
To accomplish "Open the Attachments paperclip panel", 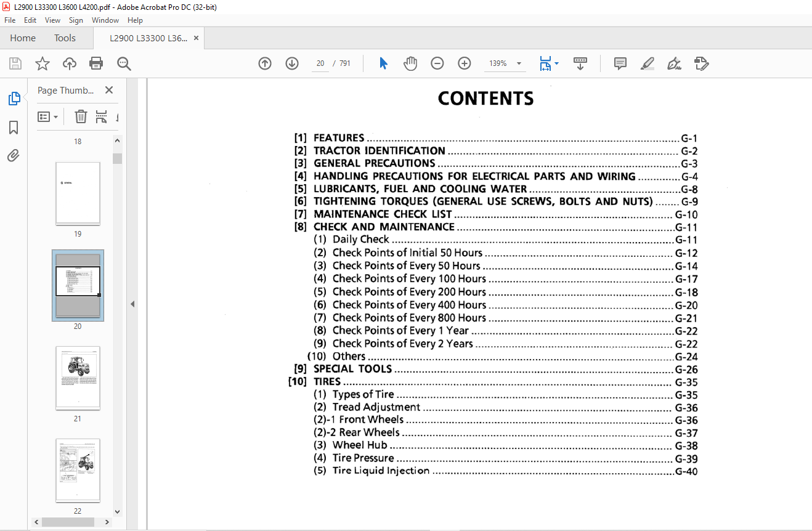I will point(14,156).
